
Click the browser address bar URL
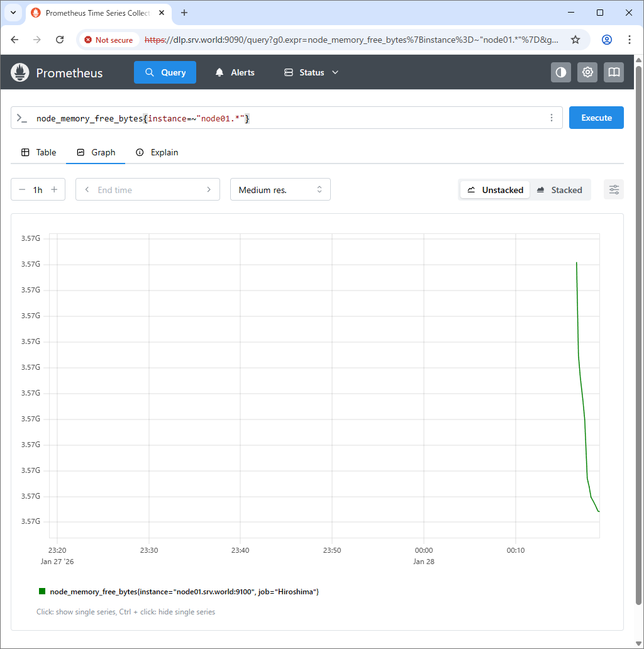click(x=351, y=40)
